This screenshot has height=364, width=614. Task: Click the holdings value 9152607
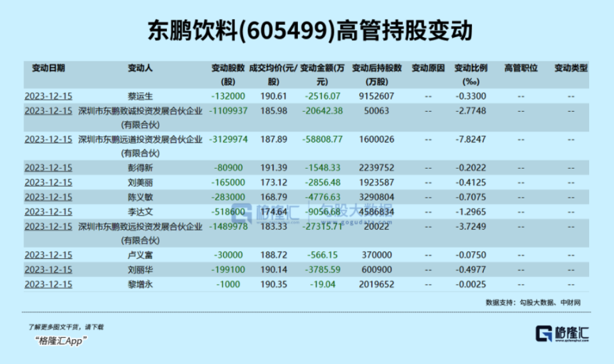(377, 97)
